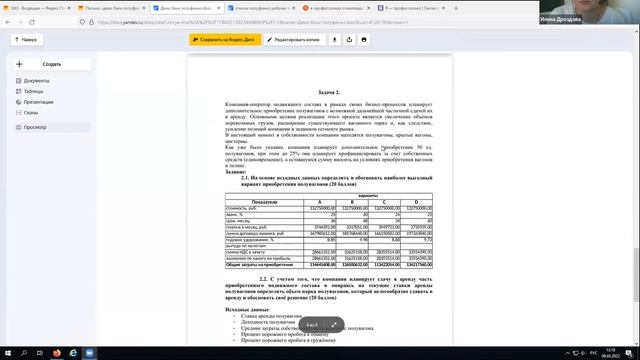
Task: Open 'Документы' in the sidebar
Action: pos(36,81)
